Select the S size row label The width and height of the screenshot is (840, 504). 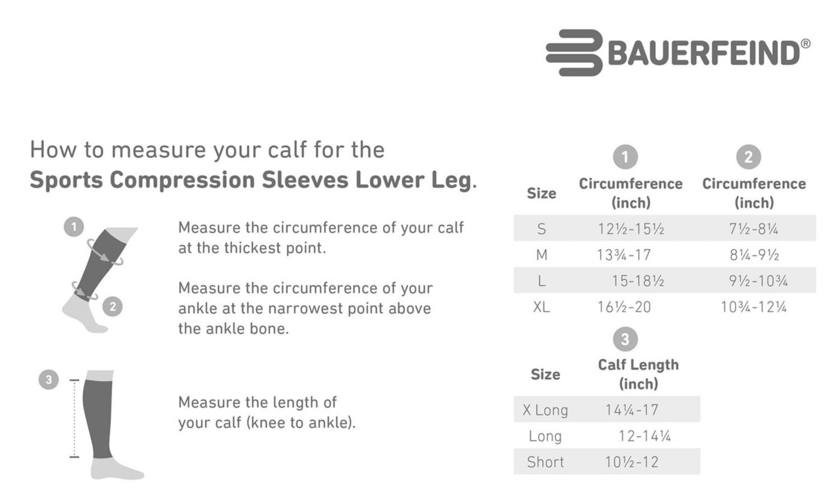tap(541, 229)
